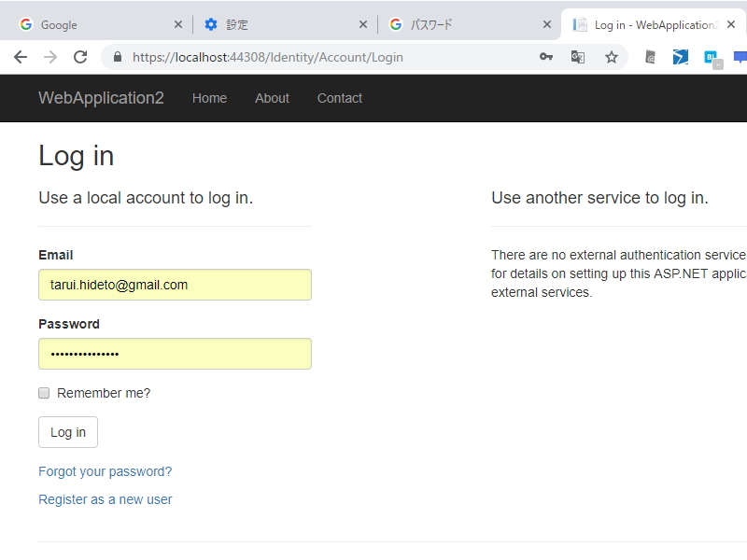
Task: Open the About page from the navbar
Action: click(x=272, y=98)
